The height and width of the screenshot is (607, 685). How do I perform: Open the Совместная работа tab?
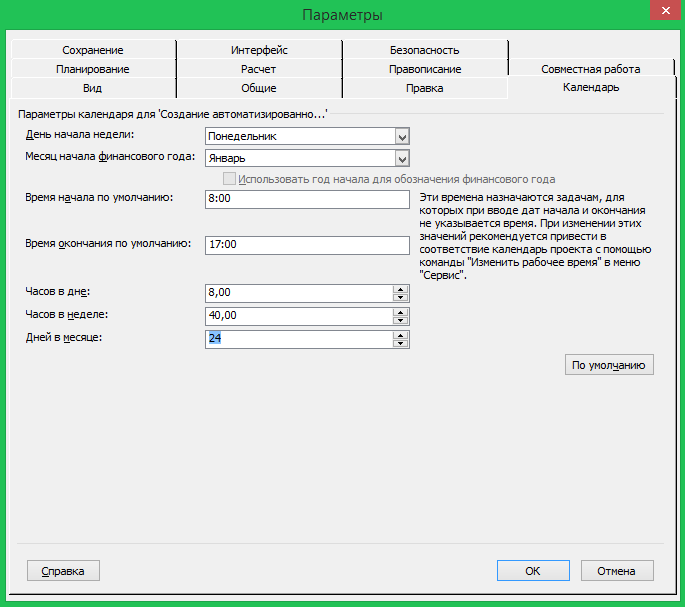[x=590, y=69]
